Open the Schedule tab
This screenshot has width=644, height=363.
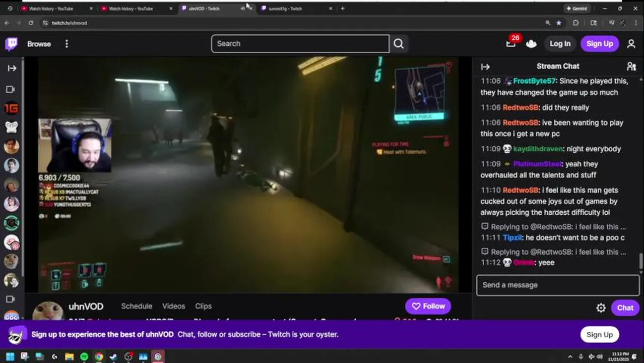click(x=137, y=306)
